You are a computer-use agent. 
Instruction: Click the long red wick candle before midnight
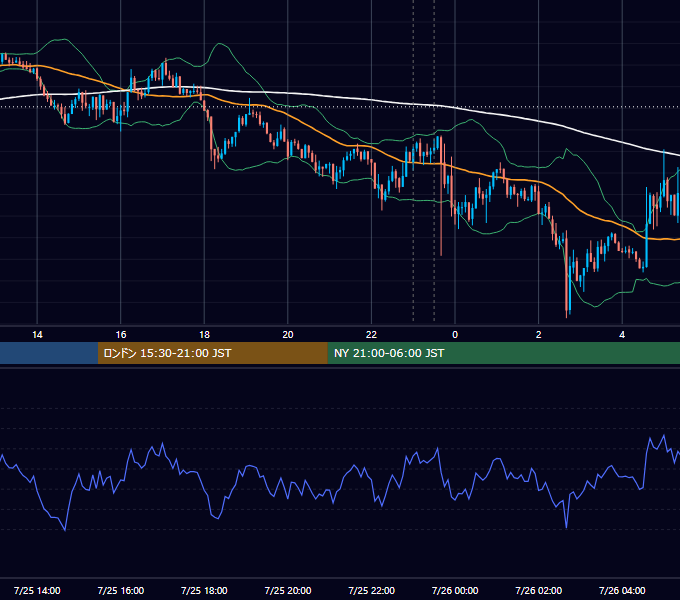(441, 195)
